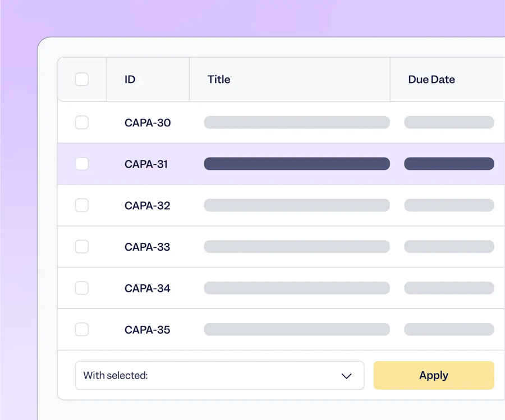
Task: Click the CAPA-30 ID label
Action: [x=148, y=122]
